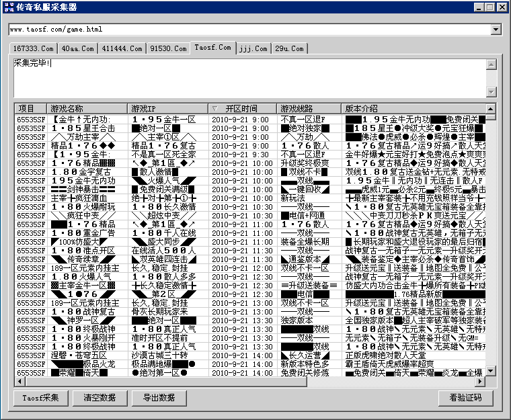Screen dimensions: 511x420
Task: Open the 29u.Com tab
Action: pyautogui.click(x=290, y=48)
